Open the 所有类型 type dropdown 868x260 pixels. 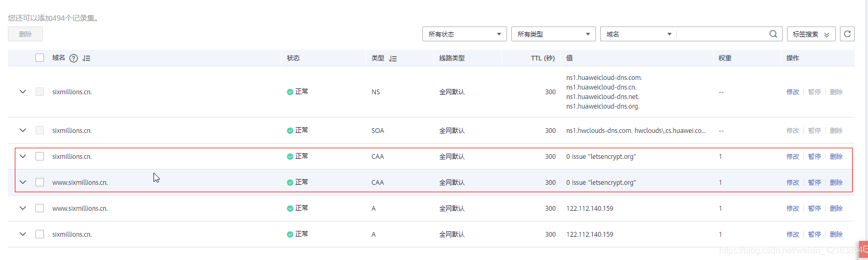(x=554, y=34)
